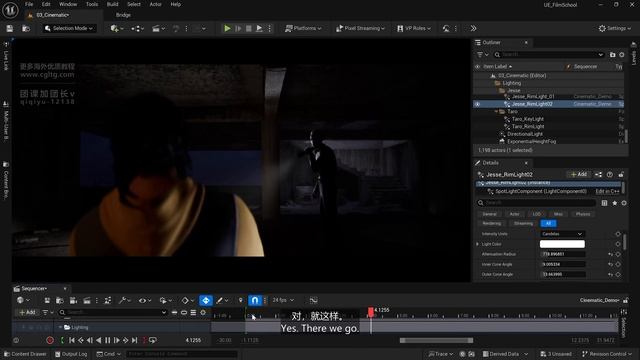Image resolution: width=640 pixels, height=360 pixels.
Task: Select Taro_KeyLight in the Outliner
Action: pos(528,119)
